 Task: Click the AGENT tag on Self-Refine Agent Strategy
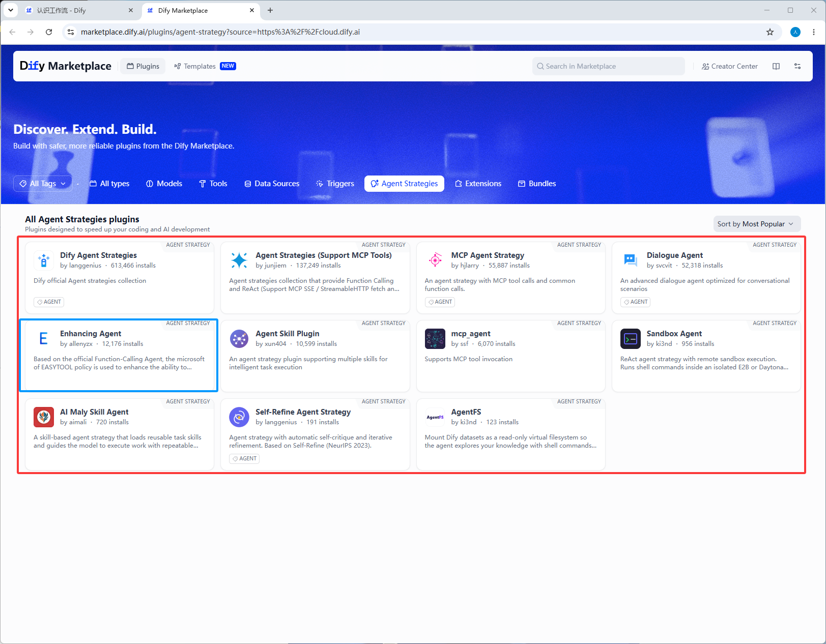point(244,459)
